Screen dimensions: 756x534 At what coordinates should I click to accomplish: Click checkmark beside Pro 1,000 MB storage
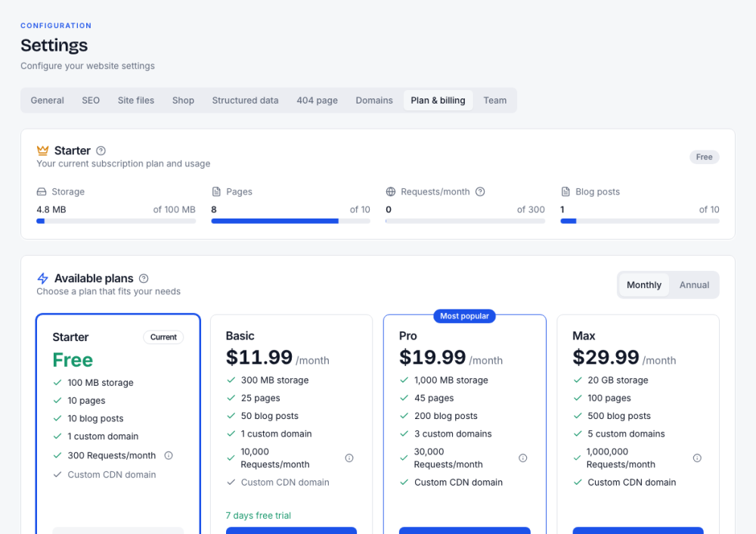tap(404, 380)
